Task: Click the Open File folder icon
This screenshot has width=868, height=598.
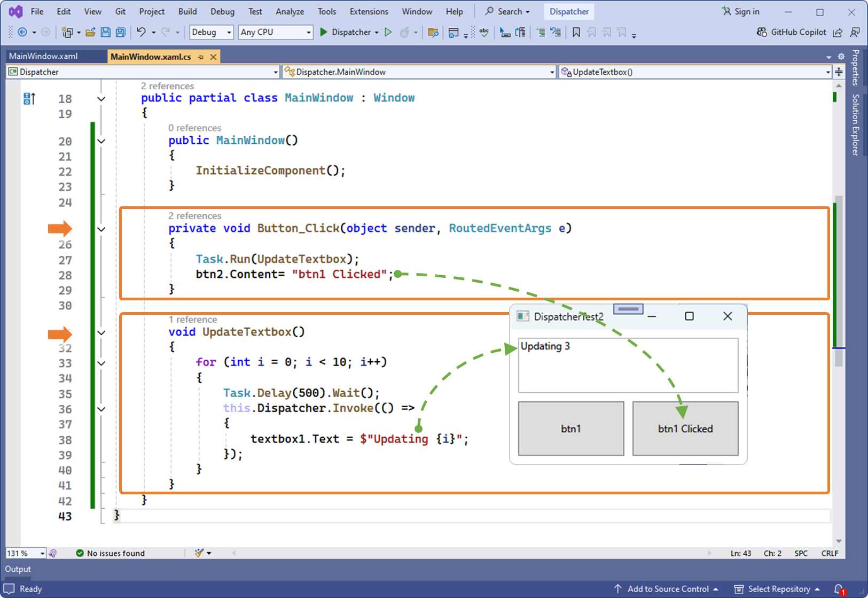Action: (x=90, y=32)
